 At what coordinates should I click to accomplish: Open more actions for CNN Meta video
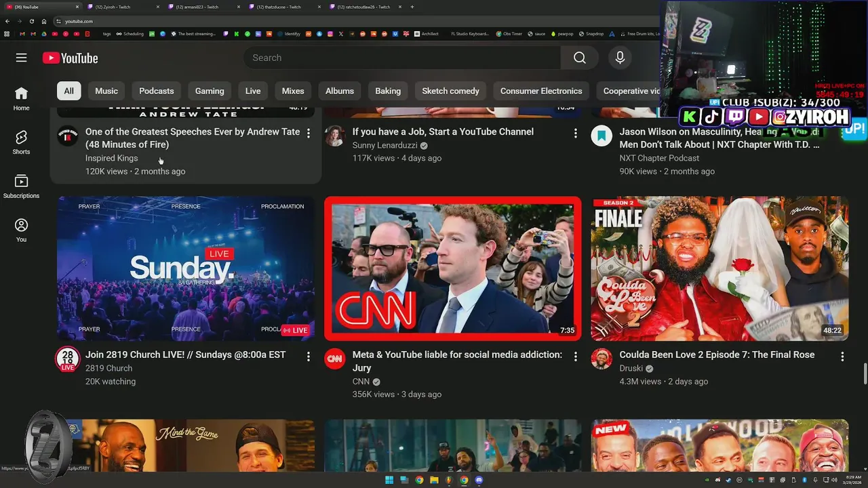[576, 356]
